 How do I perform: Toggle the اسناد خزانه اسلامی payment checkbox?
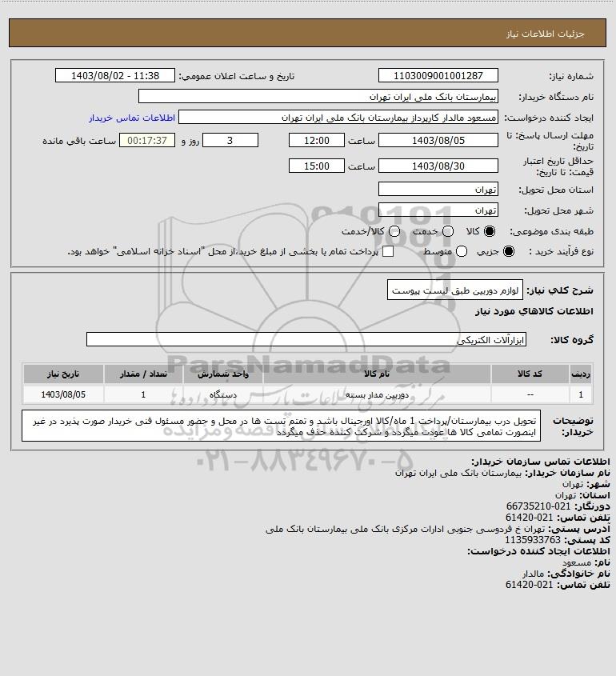(x=388, y=251)
